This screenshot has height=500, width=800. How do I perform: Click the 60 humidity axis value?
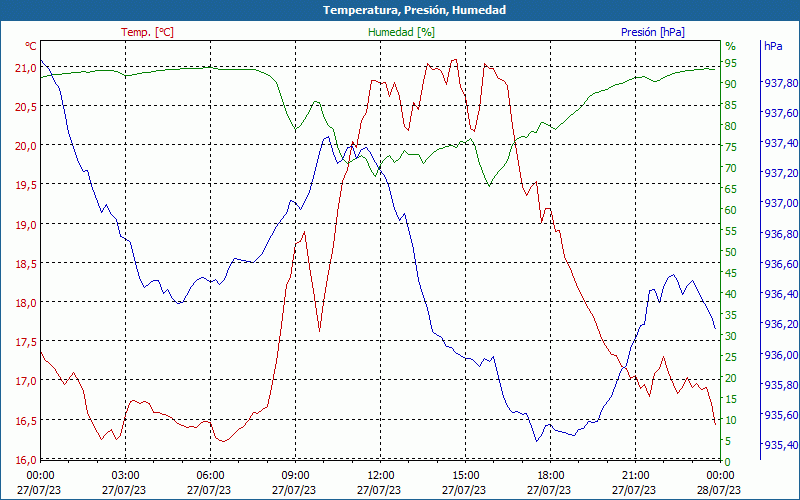731,210
